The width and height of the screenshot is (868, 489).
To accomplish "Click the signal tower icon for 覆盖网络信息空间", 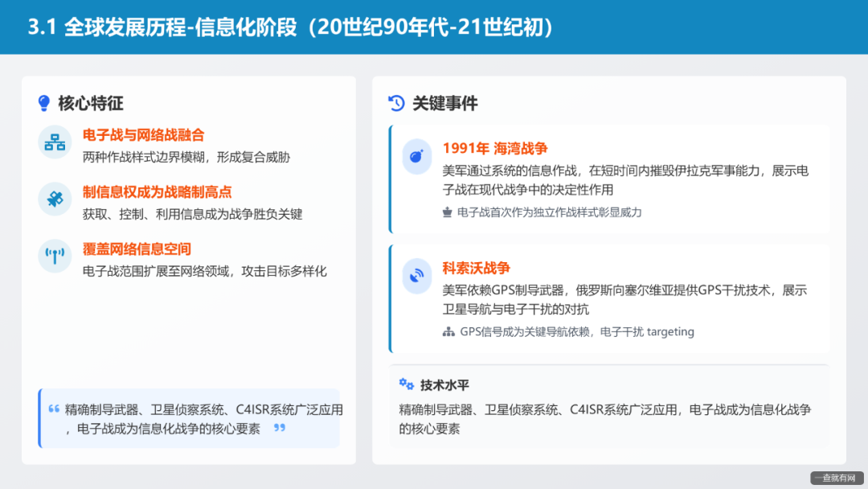I will 55,258.
